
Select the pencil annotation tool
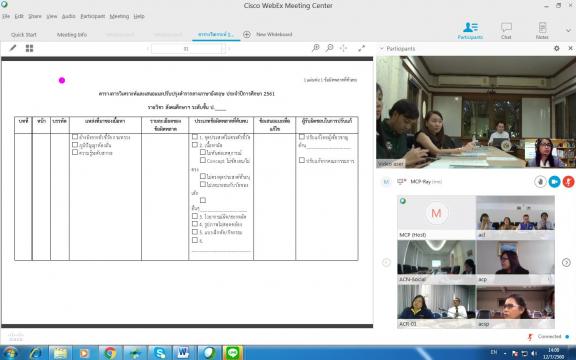(x=13, y=48)
